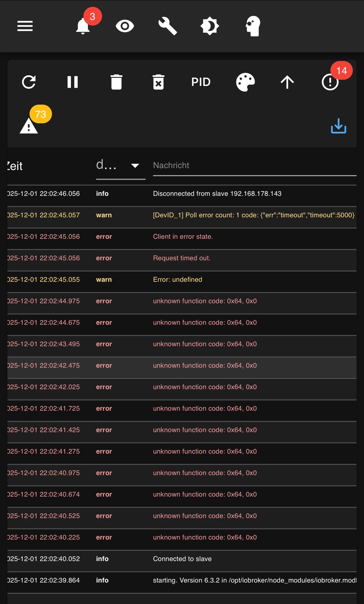The height and width of the screenshot is (604, 364).
Task: Show the 73 warning entries
Action: [x=29, y=126]
